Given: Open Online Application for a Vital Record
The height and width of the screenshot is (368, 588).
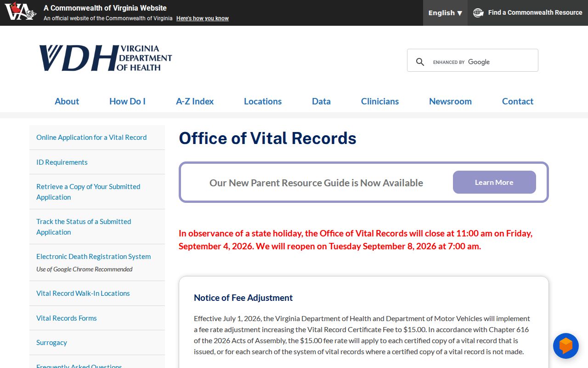Looking at the screenshot, I should (91, 137).
